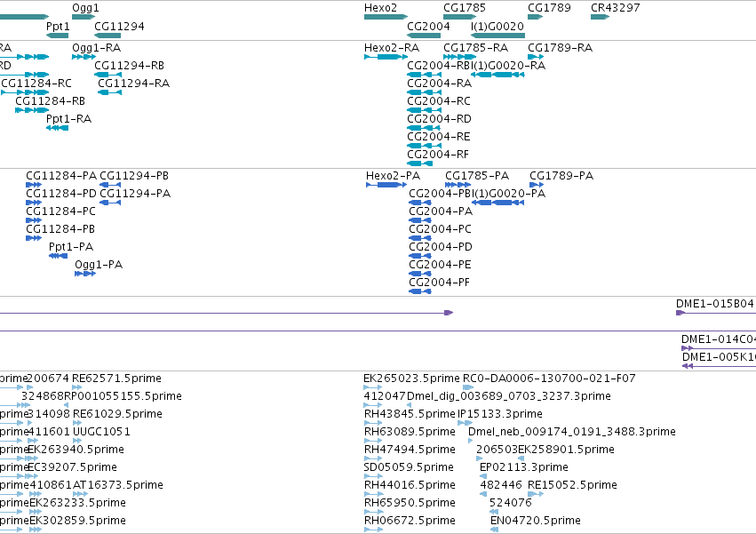Click the CG11284-RC transcript label

[x=36, y=83]
